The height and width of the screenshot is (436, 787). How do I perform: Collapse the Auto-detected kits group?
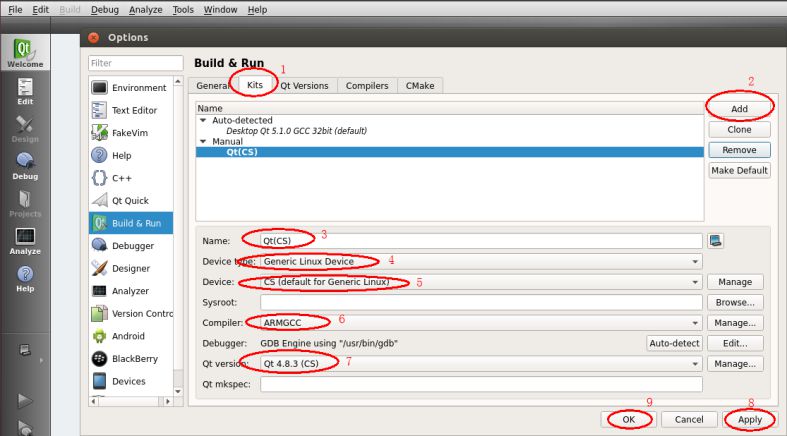pos(203,120)
